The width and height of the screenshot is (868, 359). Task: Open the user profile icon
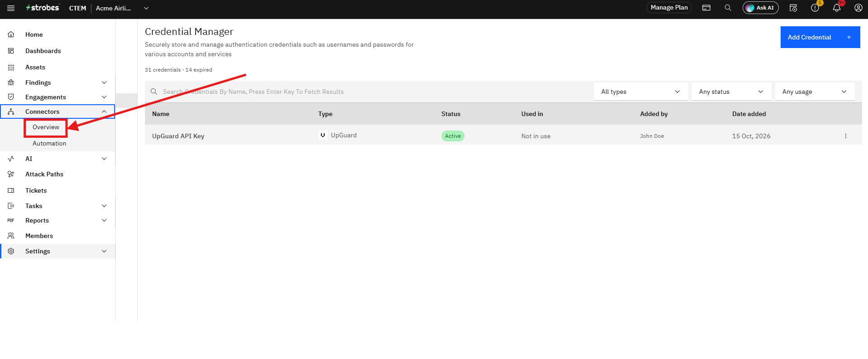858,8
